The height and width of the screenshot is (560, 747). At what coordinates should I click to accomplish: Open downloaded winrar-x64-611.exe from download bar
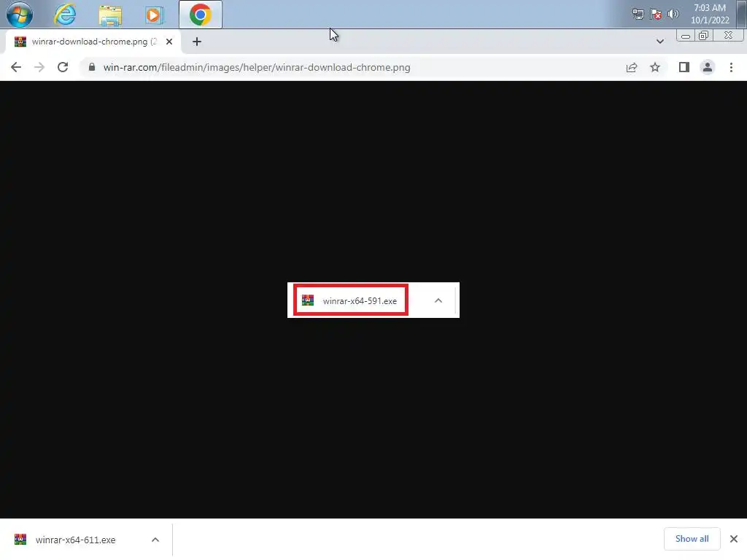pyautogui.click(x=75, y=540)
